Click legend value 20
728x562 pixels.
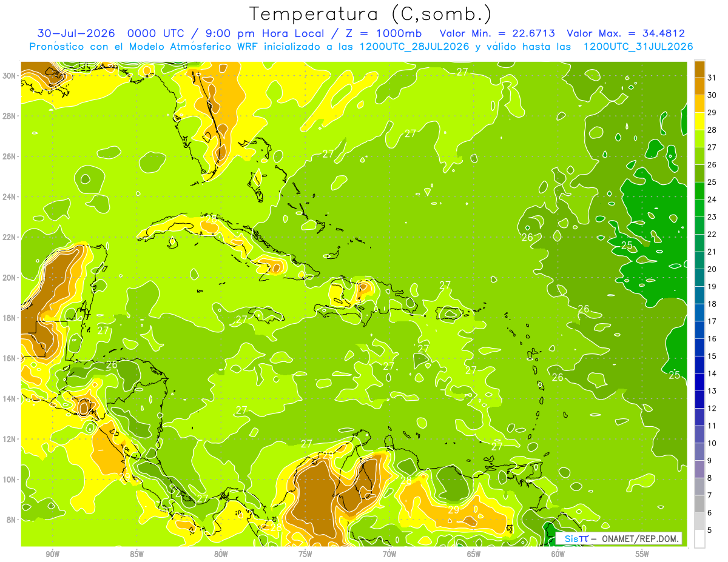click(713, 269)
